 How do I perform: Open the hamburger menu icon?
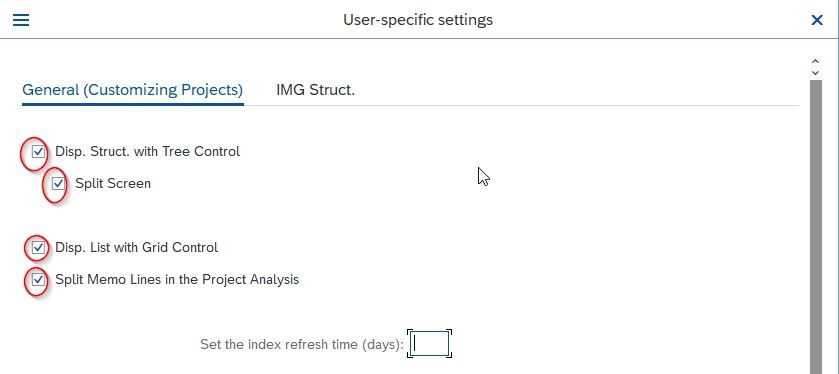click(x=21, y=20)
